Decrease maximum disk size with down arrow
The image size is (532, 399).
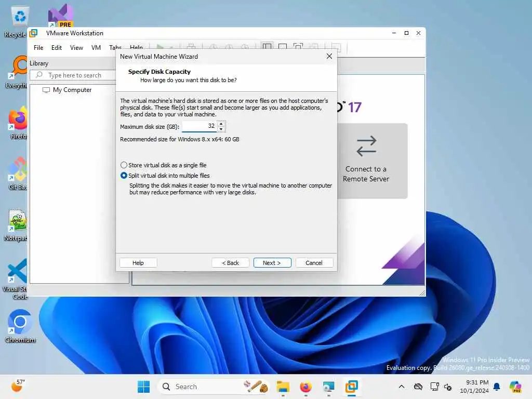221,129
